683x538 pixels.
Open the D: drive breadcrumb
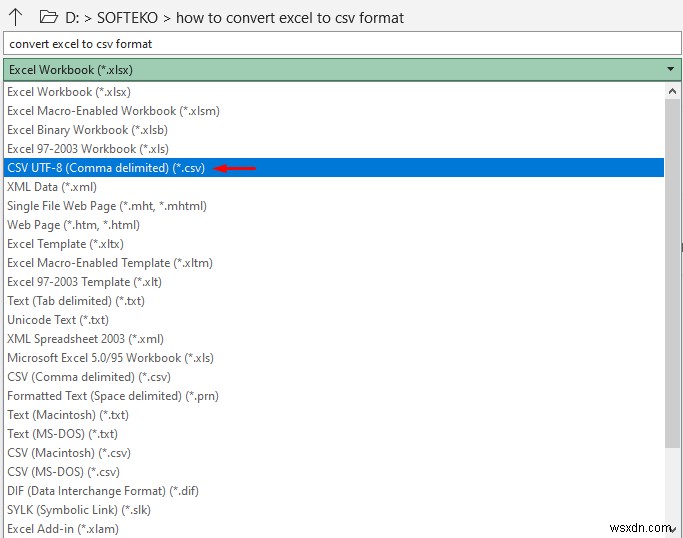click(72, 18)
